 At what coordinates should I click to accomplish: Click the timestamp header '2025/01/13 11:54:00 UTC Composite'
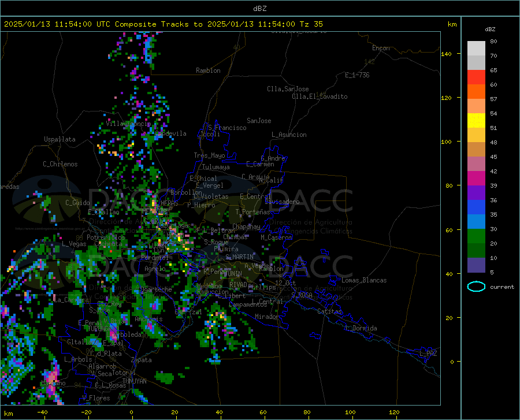coord(80,24)
